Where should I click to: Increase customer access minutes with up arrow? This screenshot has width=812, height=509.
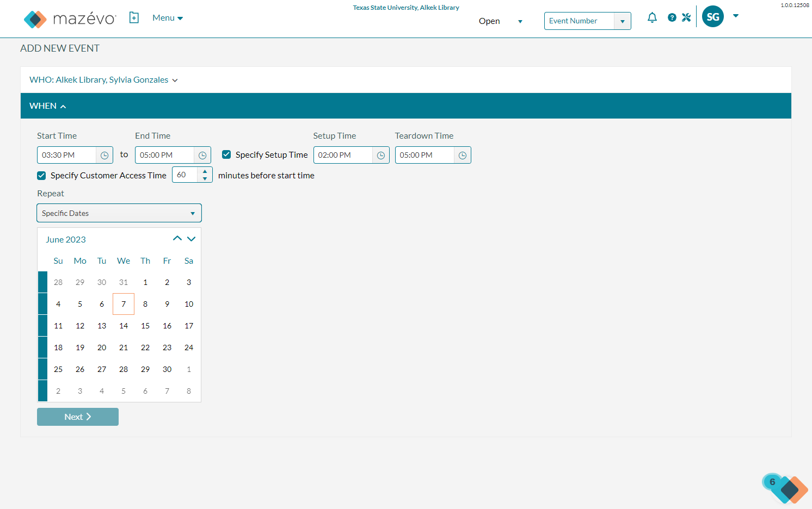pyautogui.click(x=205, y=171)
